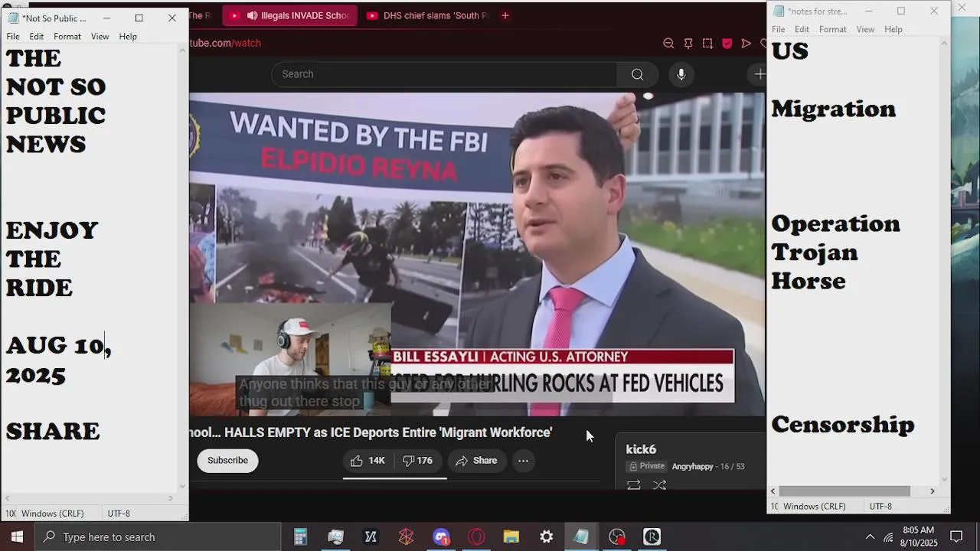
Task: Open the Settings gear on the taskbar
Action: tap(547, 537)
